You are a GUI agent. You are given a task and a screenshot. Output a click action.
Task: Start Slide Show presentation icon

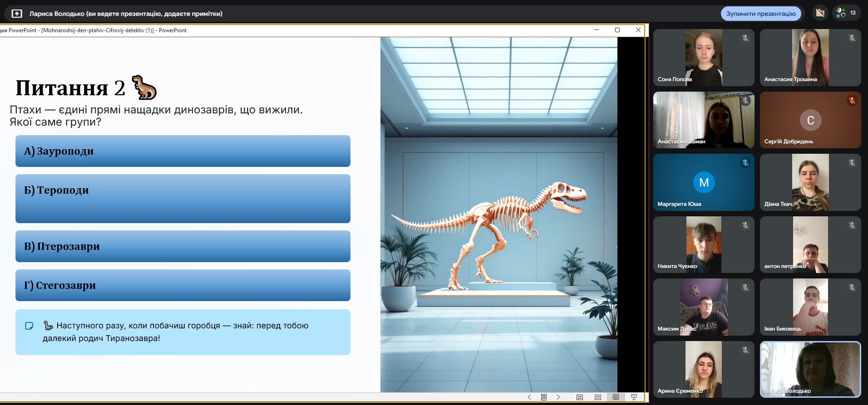(634, 397)
